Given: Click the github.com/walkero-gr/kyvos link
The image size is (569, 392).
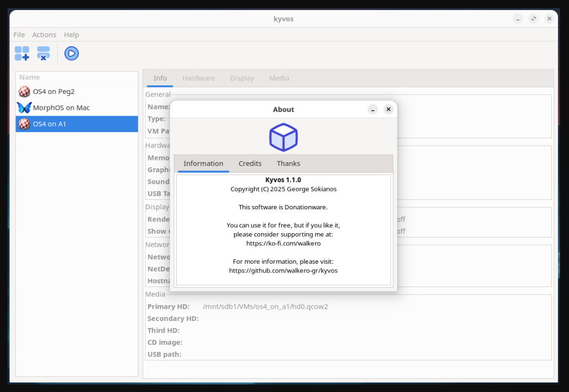Looking at the screenshot, I should click(x=283, y=270).
